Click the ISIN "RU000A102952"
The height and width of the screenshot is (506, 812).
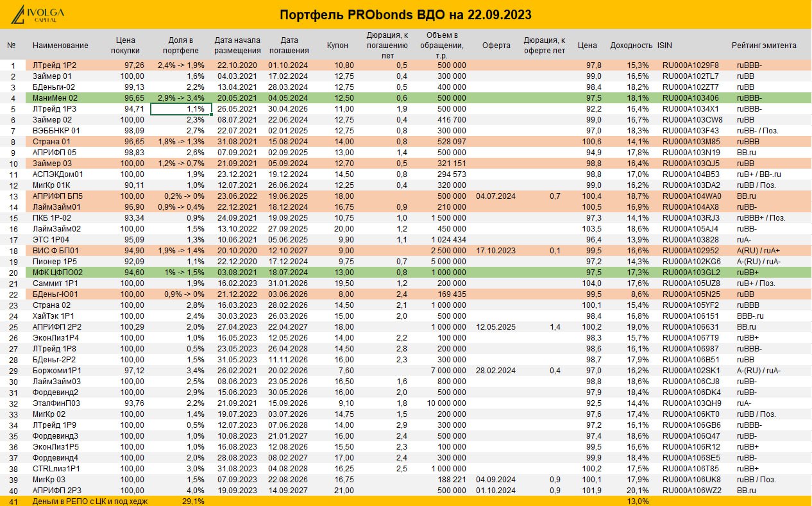(x=690, y=251)
